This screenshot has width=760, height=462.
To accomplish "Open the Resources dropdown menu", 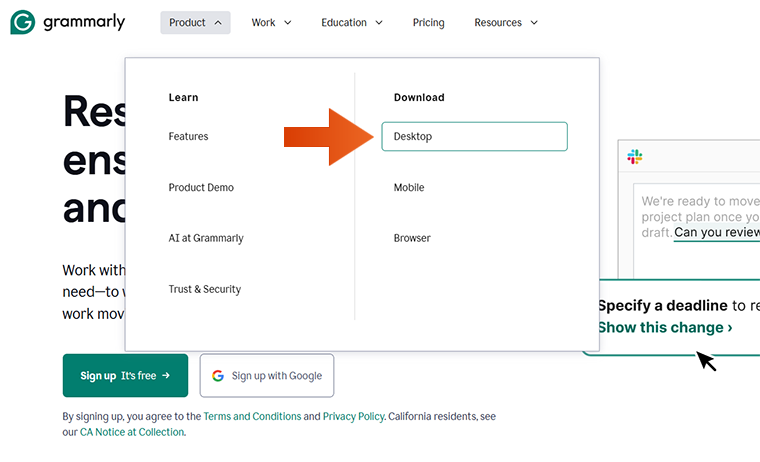I will [x=506, y=23].
